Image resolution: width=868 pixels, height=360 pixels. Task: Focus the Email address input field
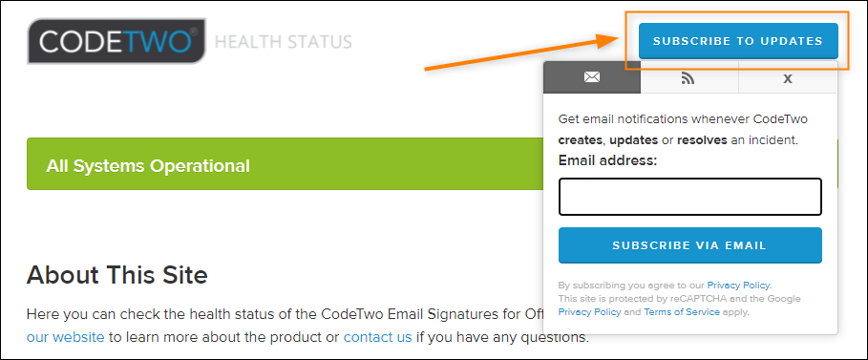point(689,197)
